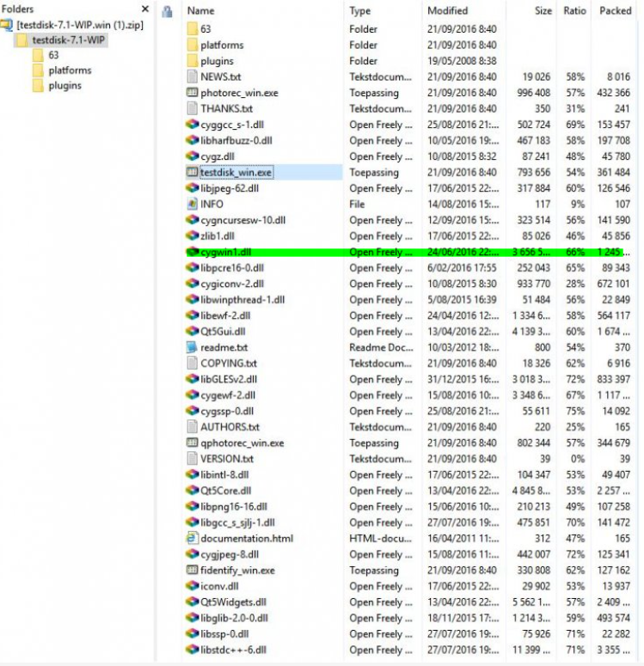Viewport: 644px width, 666px height.
Task: Click the cyggcc_s-1.dll file icon
Action: tap(192, 125)
